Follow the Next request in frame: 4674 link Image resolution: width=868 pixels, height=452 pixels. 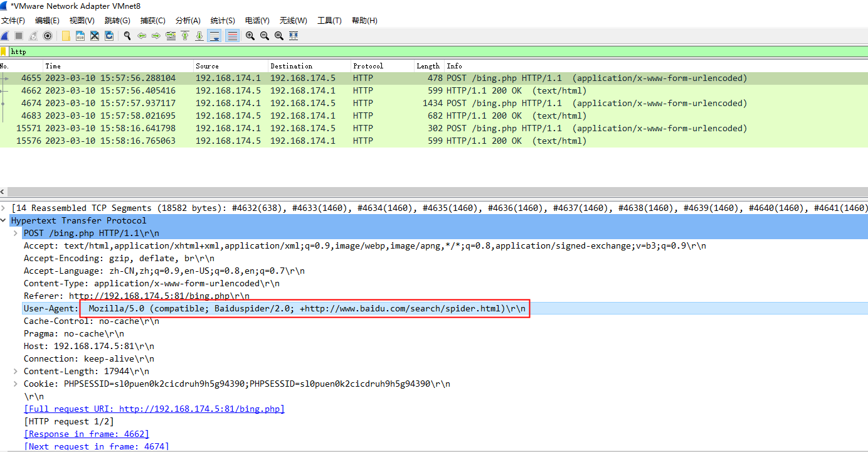click(x=97, y=446)
